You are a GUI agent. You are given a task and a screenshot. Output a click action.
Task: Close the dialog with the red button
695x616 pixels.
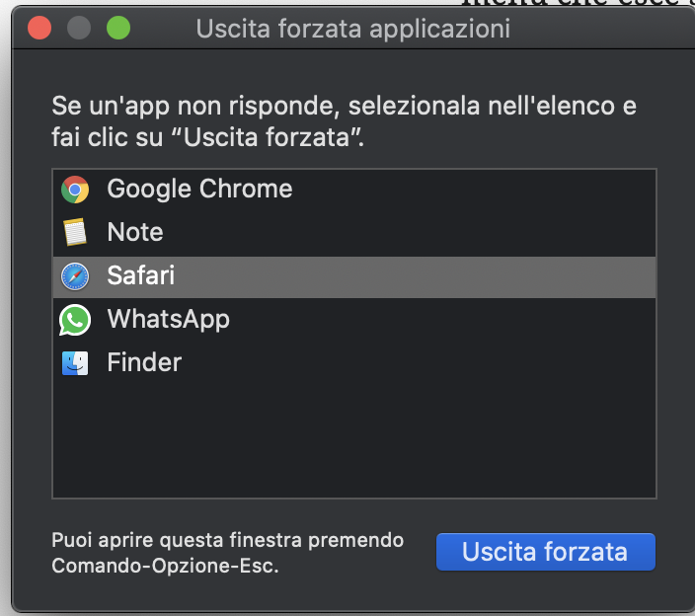click(39, 28)
